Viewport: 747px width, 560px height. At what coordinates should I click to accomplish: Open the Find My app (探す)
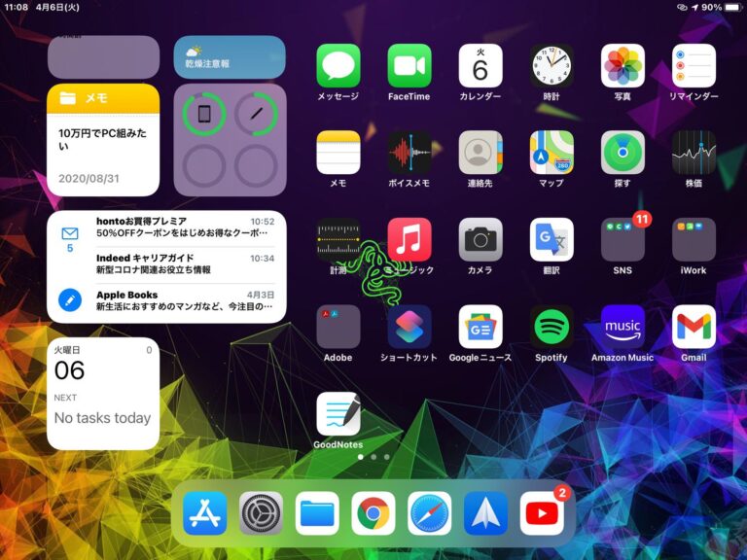pyautogui.click(x=622, y=153)
